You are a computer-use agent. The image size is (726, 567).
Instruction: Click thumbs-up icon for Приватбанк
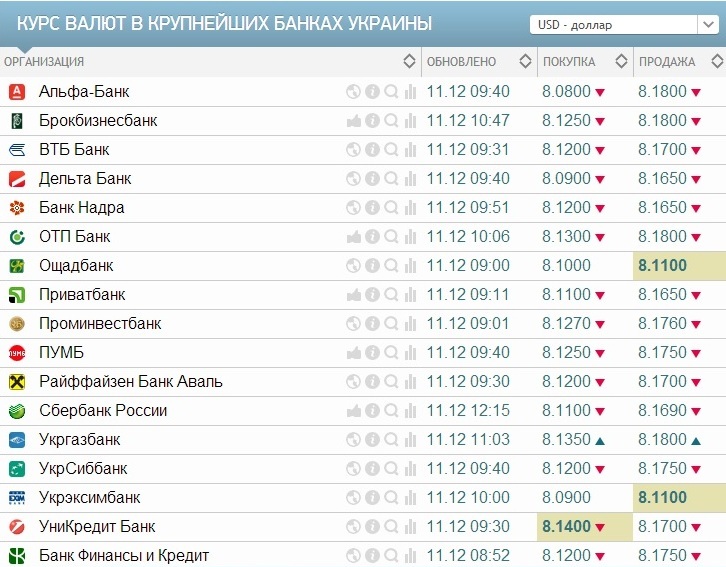coord(353,295)
